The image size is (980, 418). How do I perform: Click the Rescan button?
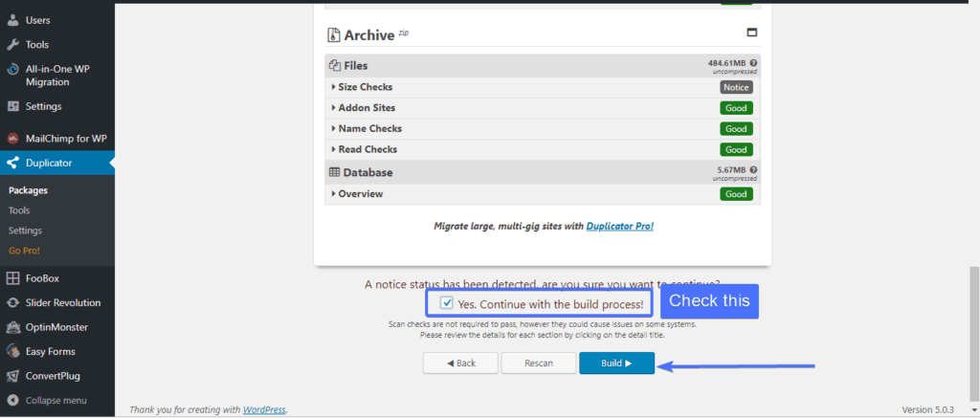pyautogui.click(x=538, y=363)
